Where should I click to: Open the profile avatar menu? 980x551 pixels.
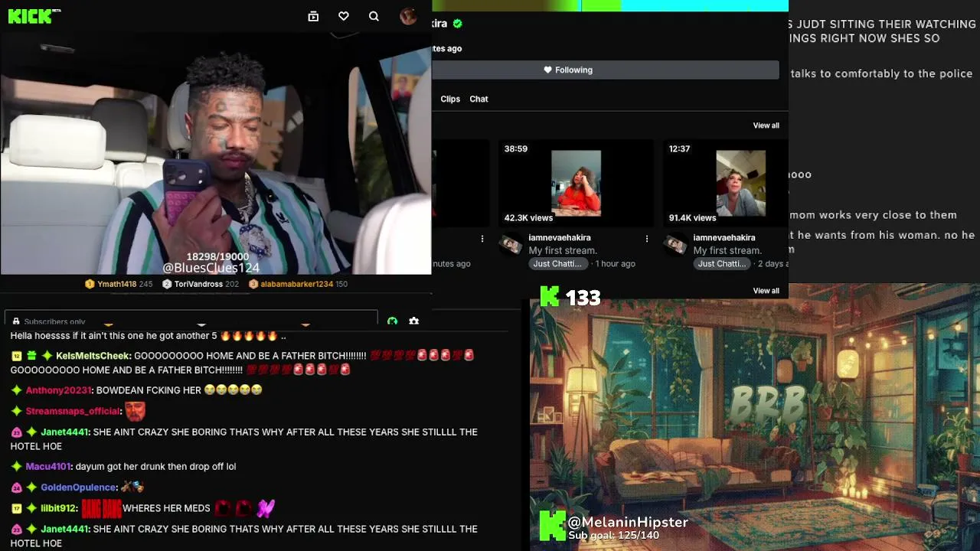click(408, 16)
